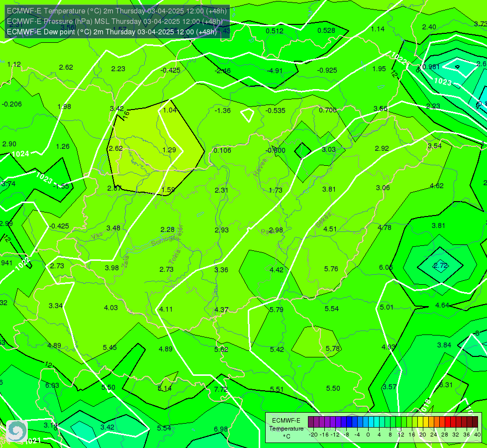Click the dew point value 0.512
Image resolution: width=487 pixels, height=448 pixels.
pyautogui.click(x=275, y=31)
